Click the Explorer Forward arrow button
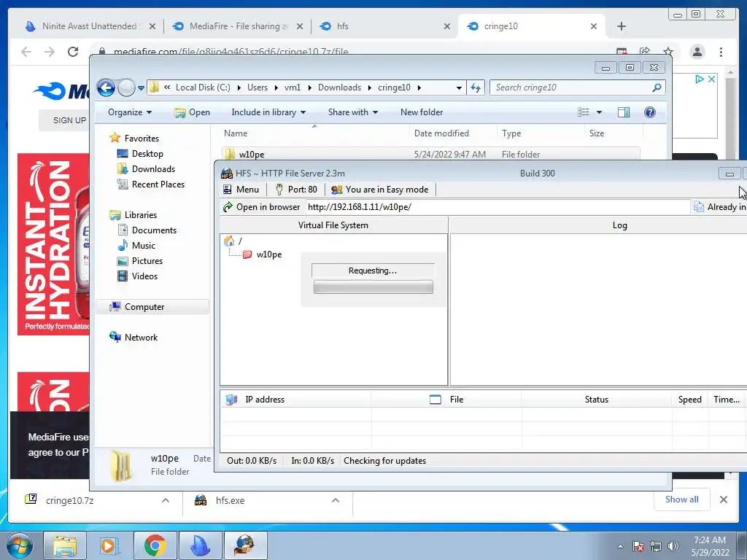The height and width of the screenshot is (560, 747). pos(126,87)
